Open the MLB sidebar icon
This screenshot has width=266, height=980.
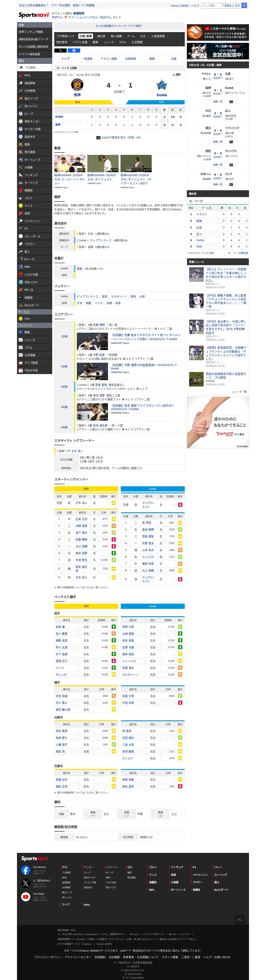tap(21, 75)
